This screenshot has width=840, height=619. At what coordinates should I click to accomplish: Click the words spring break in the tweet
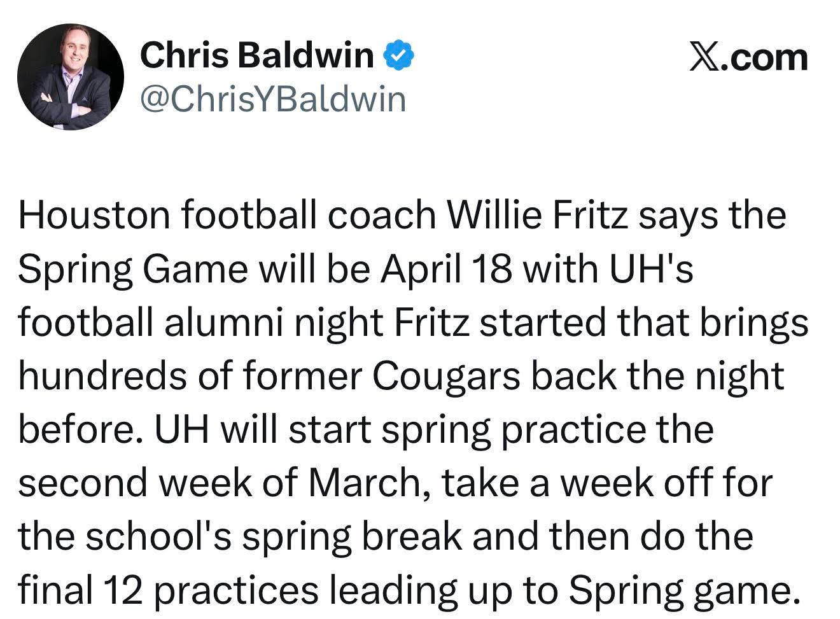tap(352, 536)
